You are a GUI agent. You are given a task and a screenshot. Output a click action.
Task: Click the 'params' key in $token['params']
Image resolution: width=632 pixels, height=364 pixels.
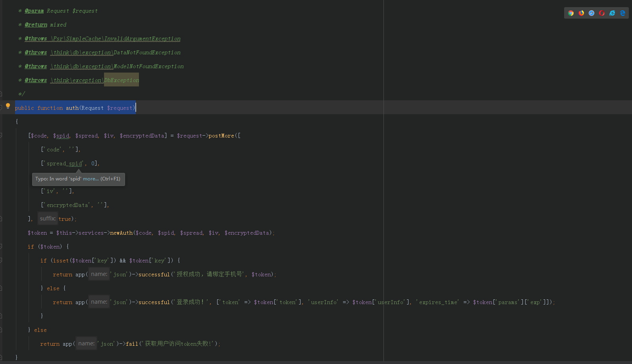(508, 302)
